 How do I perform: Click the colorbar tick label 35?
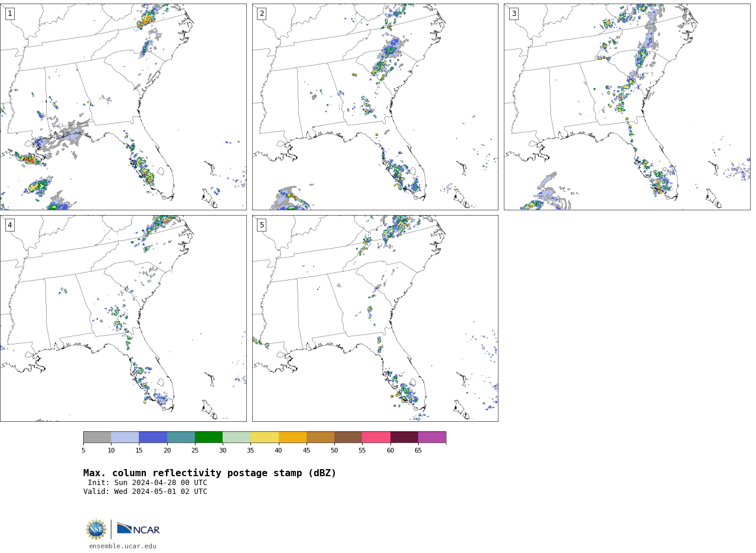point(250,451)
